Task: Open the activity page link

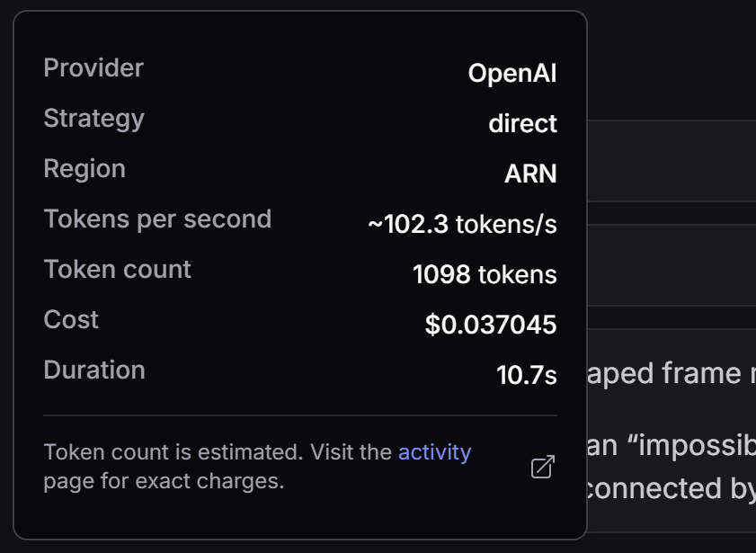Action: (x=434, y=452)
